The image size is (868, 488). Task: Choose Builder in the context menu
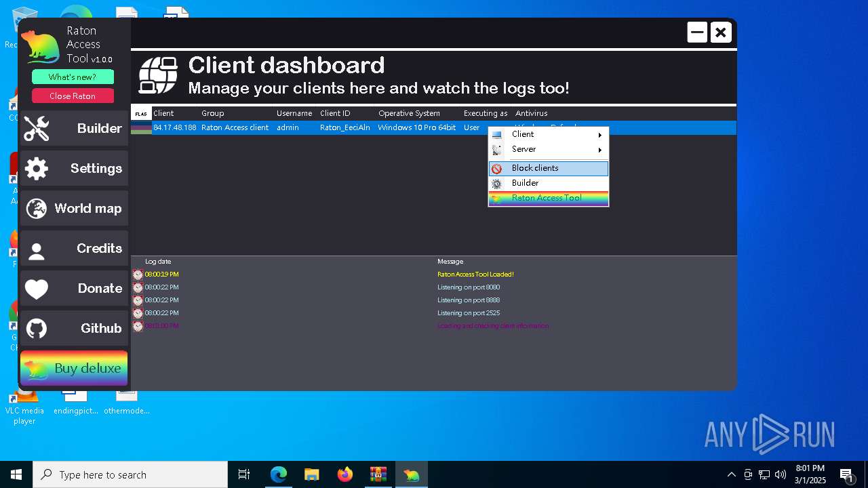[x=548, y=183]
